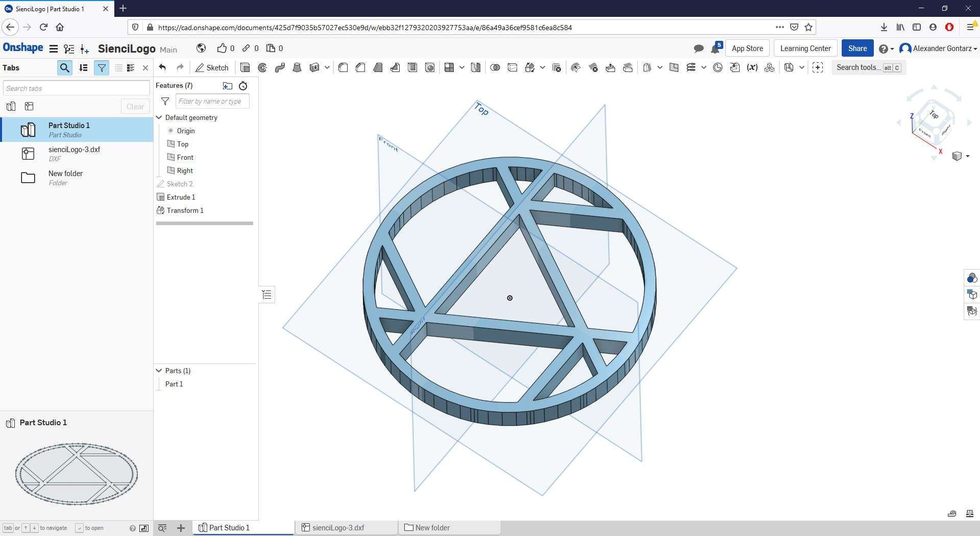Image resolution: width=980 pixels, height=536 pixels.
Task: Select the Modify fillet tool
Action: tap(576, 67)
